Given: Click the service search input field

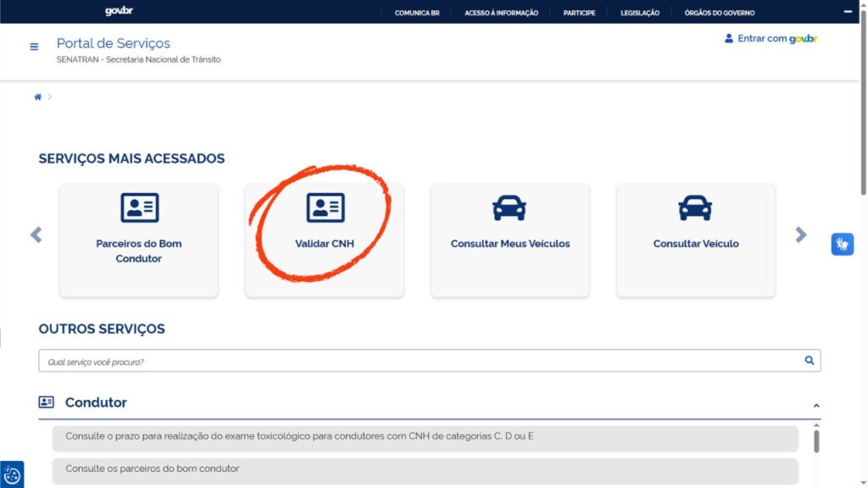Looking at the screenshot, I should [x=420, y=361].
